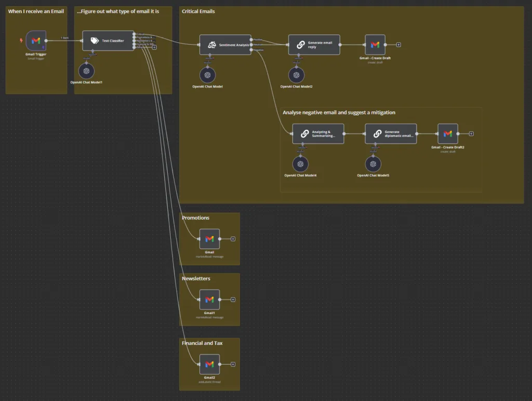Open the Gmail2 node in Financial and Tax
The height and width of the screenshot is (401, 532).
(x=210, y=364)
